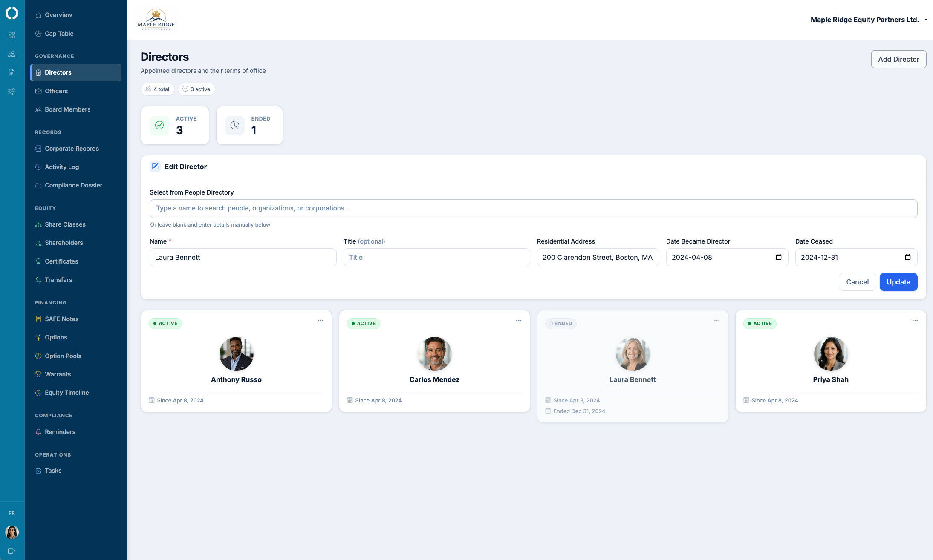This screenshot has width=933, height=560.
Task: Click the Ended status badge on Laura Bennett's card
Action: click(x=561, y=324)
